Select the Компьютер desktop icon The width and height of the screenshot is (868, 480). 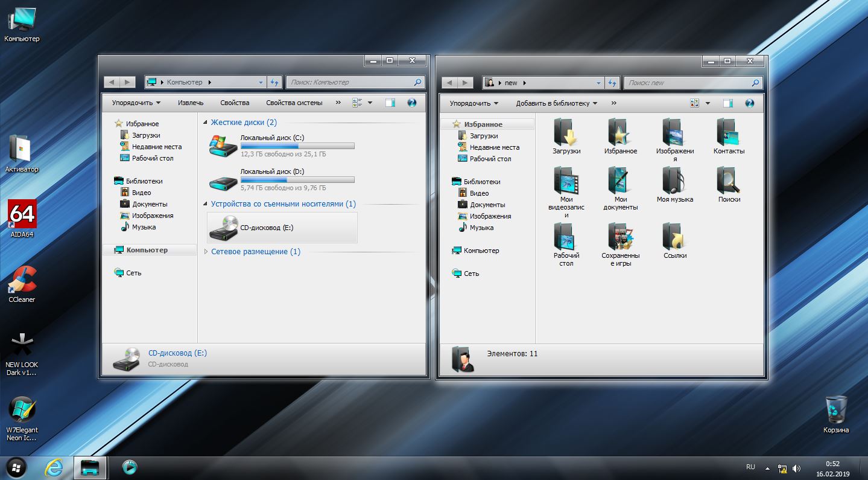tap(22, 24)
